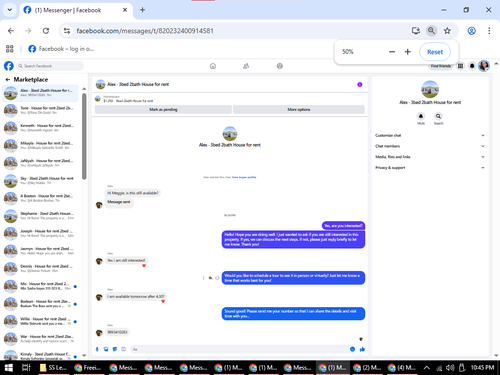Send a thumbs-up like
The width and height of the screenshot is (500, 375).
[362, 349]
